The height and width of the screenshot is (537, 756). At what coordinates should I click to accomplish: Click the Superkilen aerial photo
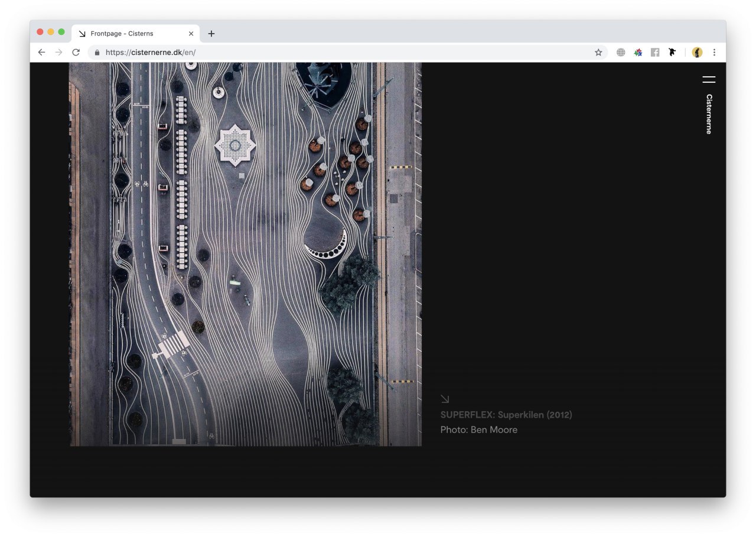pos(246,254)
